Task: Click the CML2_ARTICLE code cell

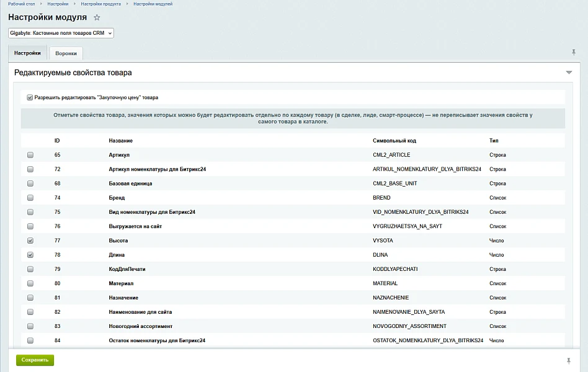Action: pyautogui.click(x=391, y=155)
